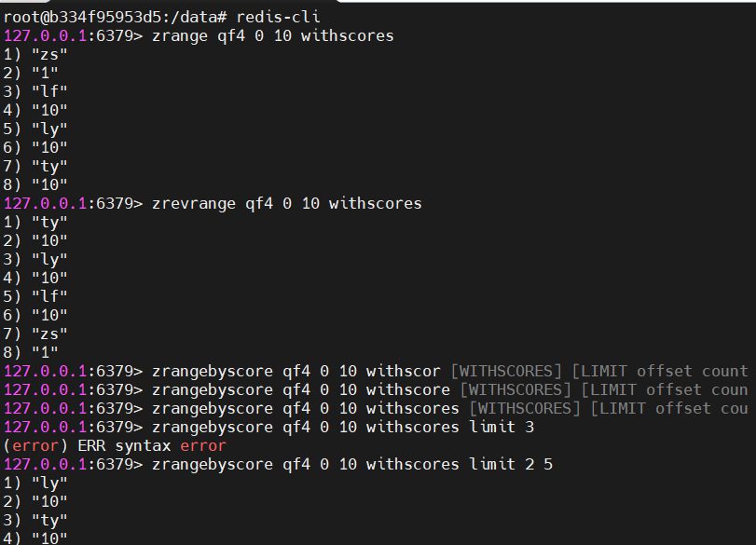This screenshot has height=545, width=756.
Task: Click the red ERR syntax error message
Action: (115, 445)
